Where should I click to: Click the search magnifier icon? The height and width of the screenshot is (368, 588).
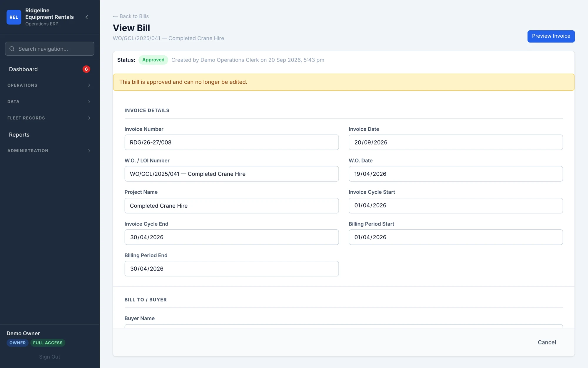pyautogui.click(x=12, y=49)
